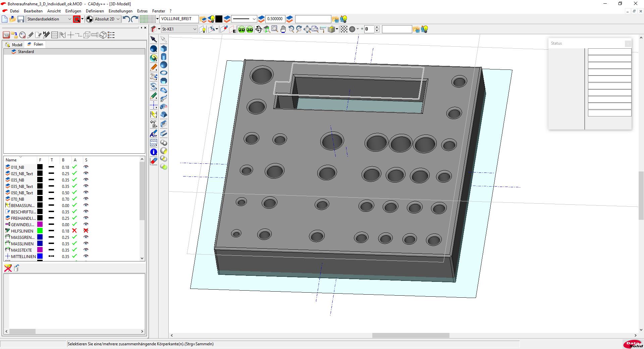The image size is (644, 349).
Task: Switch to the Modell tab
Action: (x=14, y=45)
